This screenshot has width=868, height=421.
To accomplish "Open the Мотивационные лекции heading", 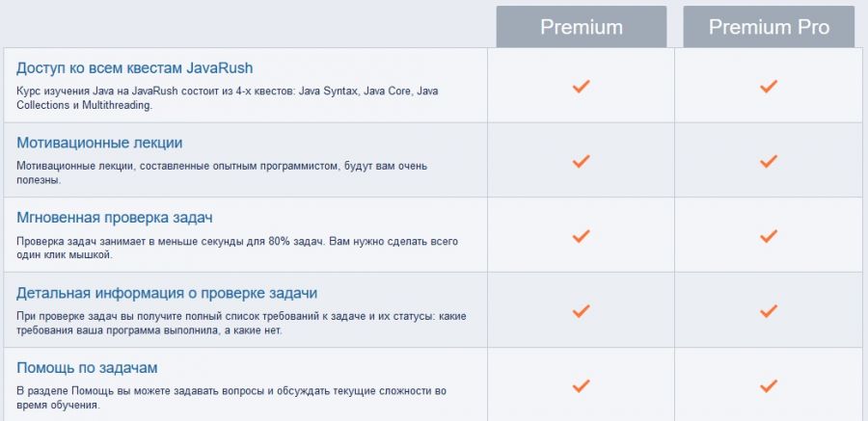I will (x=99, y=143).
